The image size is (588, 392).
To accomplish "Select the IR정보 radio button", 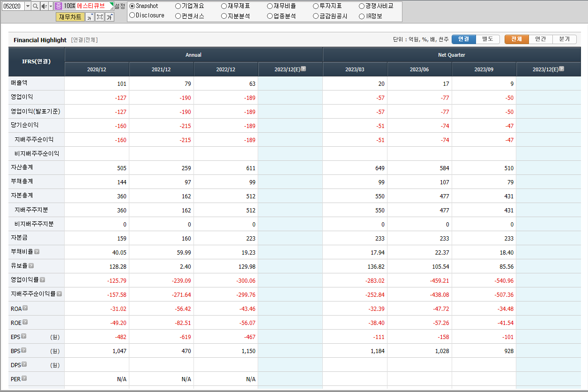I will pyautogui.click(x=362, y=15).
